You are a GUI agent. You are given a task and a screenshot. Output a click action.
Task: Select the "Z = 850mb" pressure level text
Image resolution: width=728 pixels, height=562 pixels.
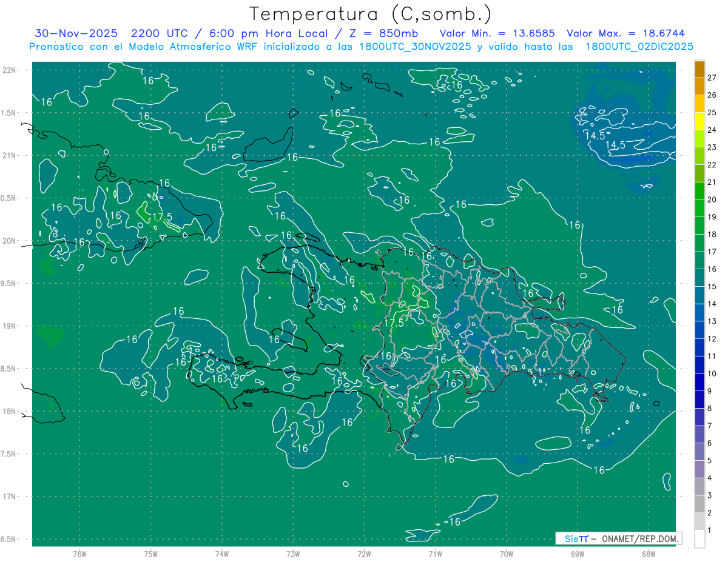383,33
